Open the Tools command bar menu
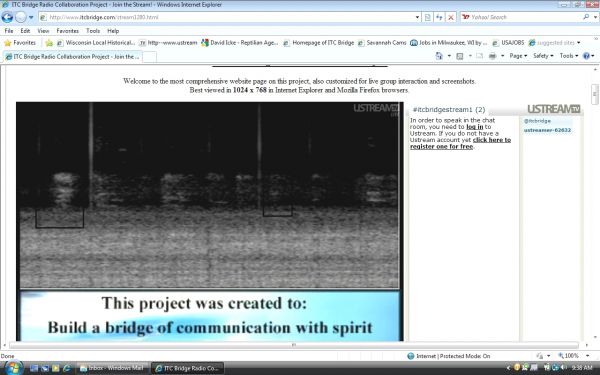 click(569, 56)
